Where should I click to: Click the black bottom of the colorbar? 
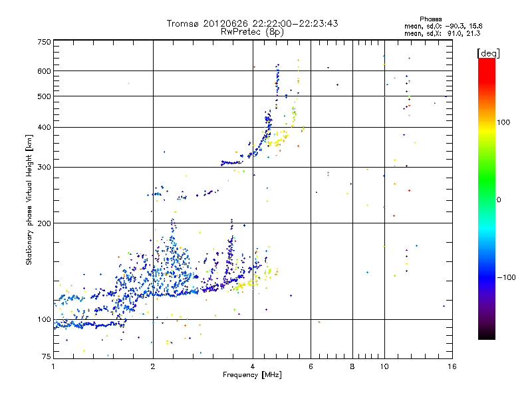(x=487, y=334)
